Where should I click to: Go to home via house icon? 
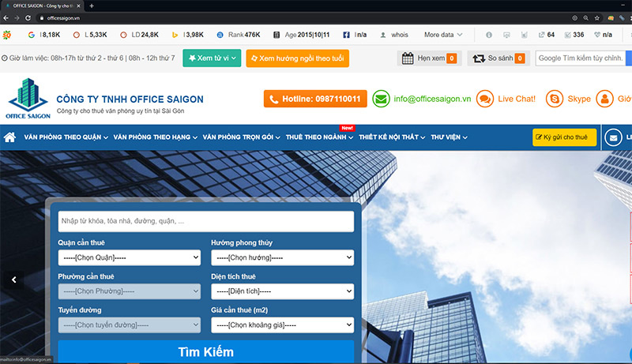coord(9,137)
